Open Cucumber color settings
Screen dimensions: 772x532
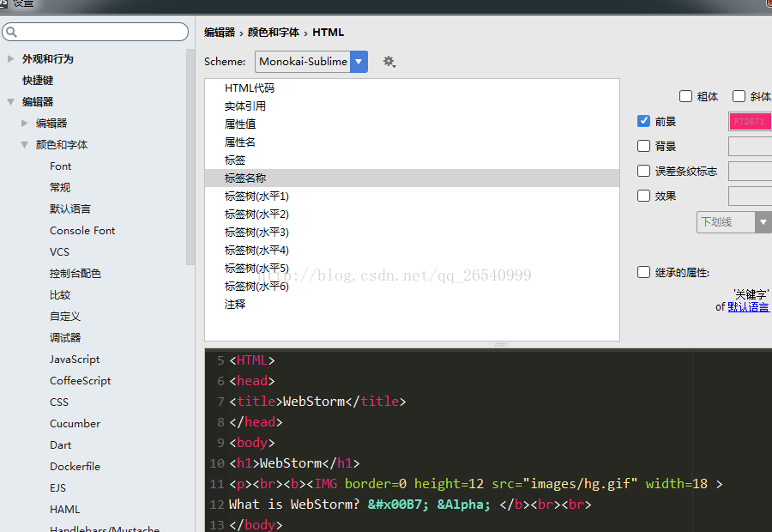75,424
